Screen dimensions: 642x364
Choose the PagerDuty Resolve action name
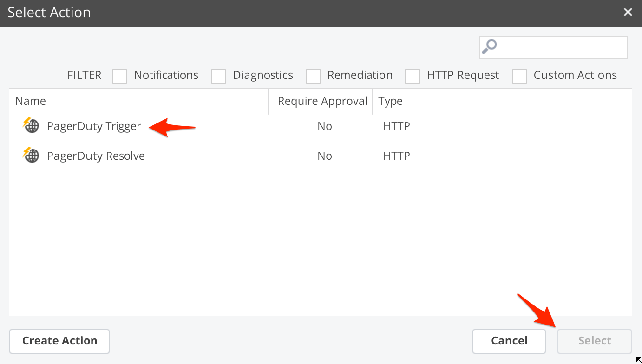click(96, 156)
